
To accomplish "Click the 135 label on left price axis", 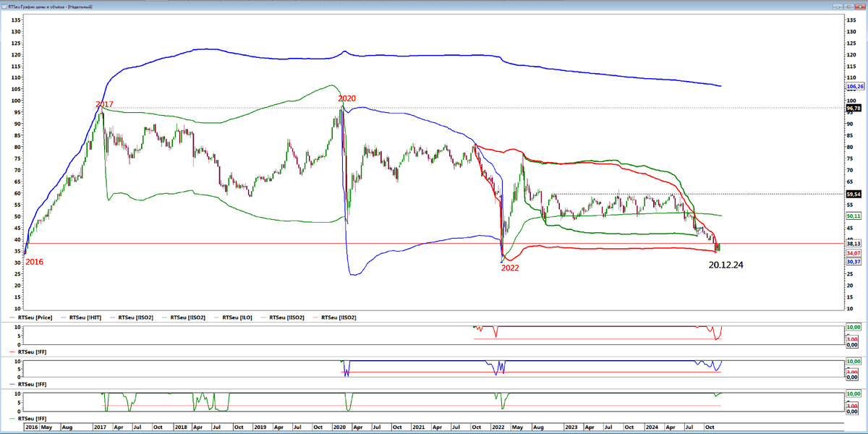I will click(x=15, y=20).
